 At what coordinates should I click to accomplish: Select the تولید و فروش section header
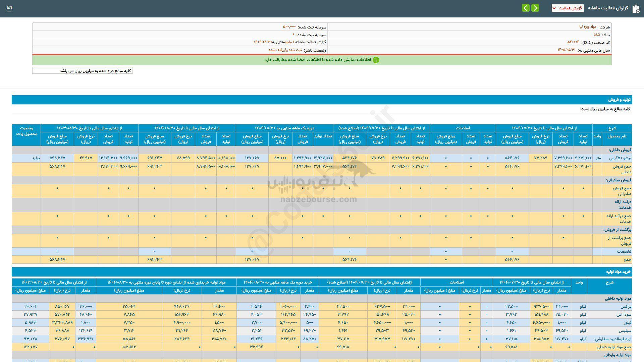click(x=619, y=100)
